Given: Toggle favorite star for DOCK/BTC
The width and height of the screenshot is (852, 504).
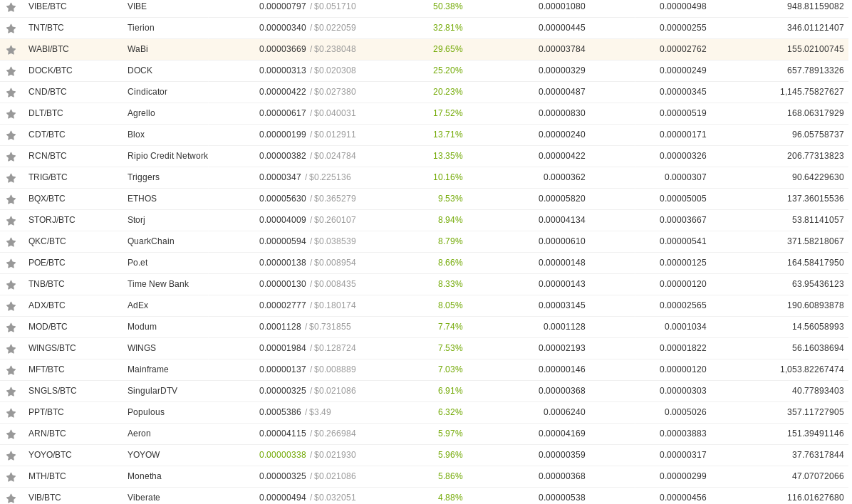Looking at the screenshot, I should pyautogui.click(x=11, y=71).
